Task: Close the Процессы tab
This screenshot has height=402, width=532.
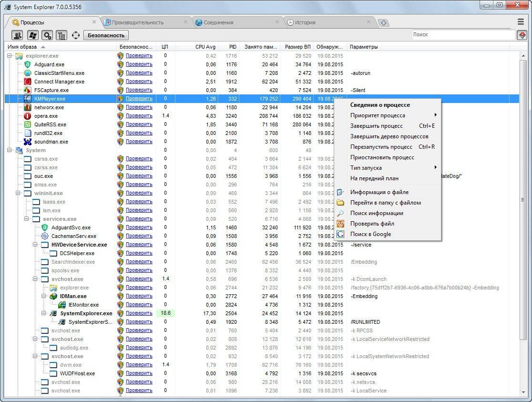Action: pyautogui.click(x=94, y=22)
